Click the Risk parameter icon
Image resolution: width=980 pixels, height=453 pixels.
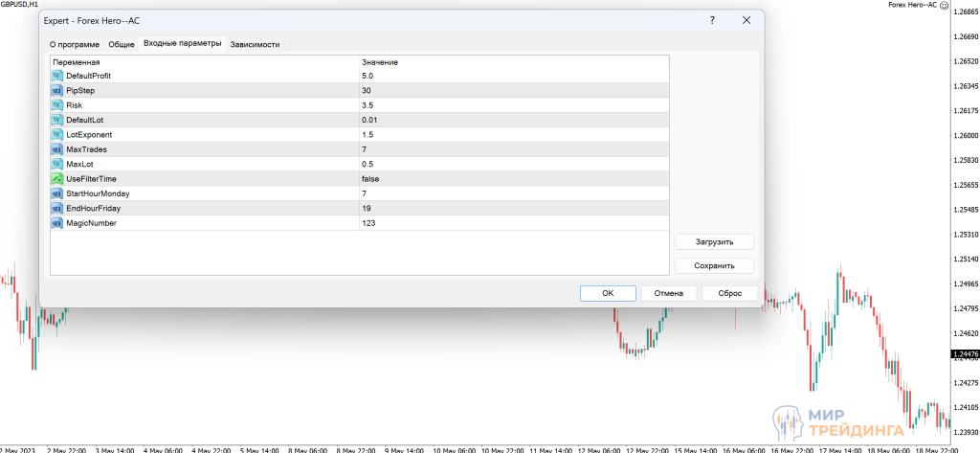pos(57,105)
